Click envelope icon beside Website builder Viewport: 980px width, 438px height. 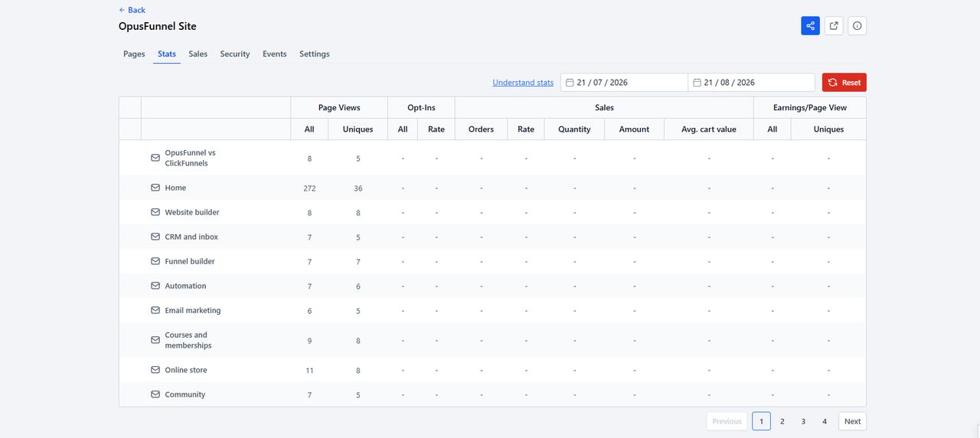pos(155,212)
